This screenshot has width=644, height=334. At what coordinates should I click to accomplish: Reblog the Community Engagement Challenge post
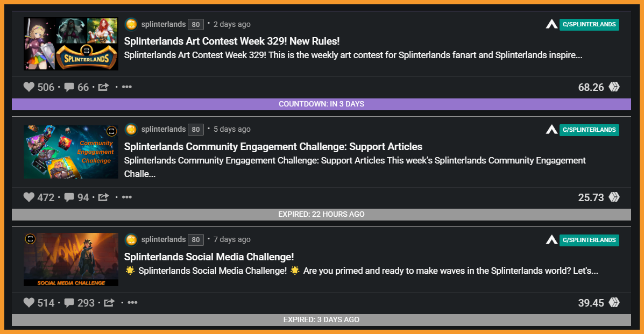103,197
